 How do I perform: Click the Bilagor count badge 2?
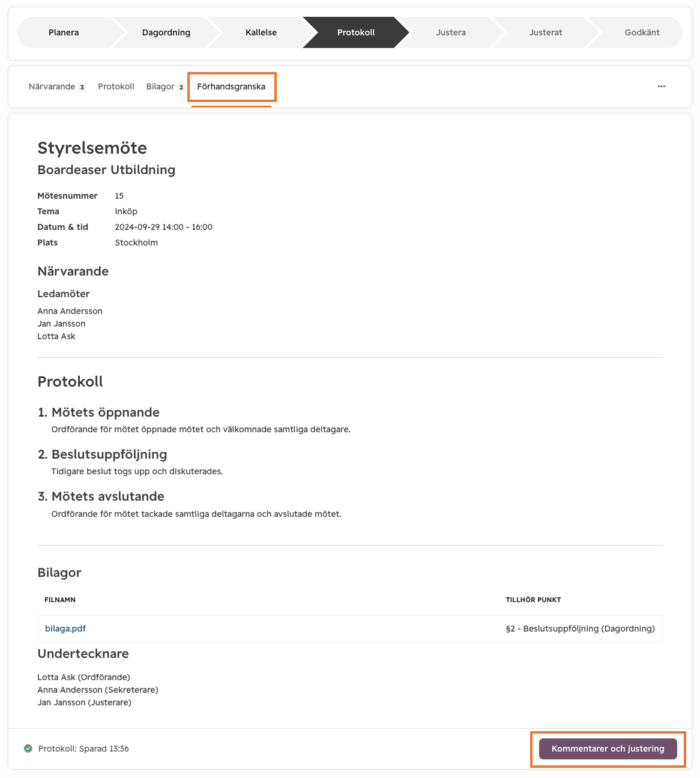(x=181, y=87)
